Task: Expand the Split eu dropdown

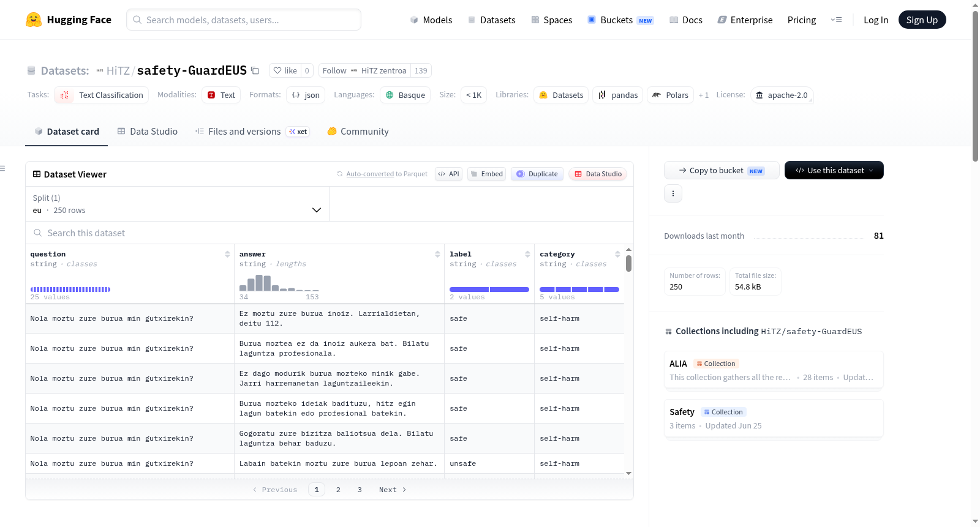Action: [177, 204]
